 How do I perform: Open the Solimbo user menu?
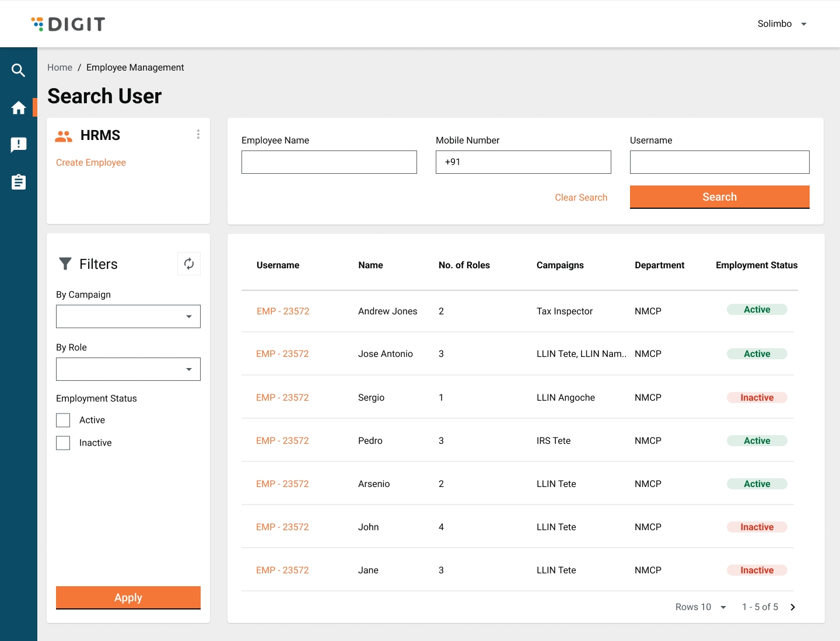(782, 24)
